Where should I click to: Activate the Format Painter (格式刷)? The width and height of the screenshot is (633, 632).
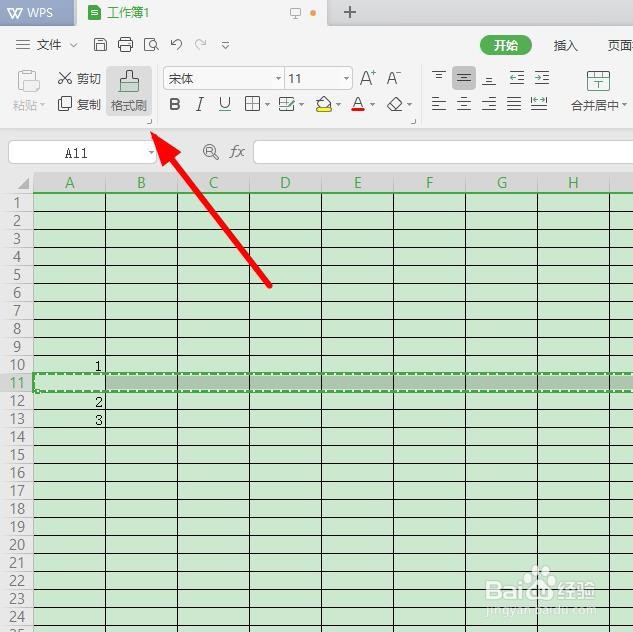pyautogui.click(x=129, y=91)
